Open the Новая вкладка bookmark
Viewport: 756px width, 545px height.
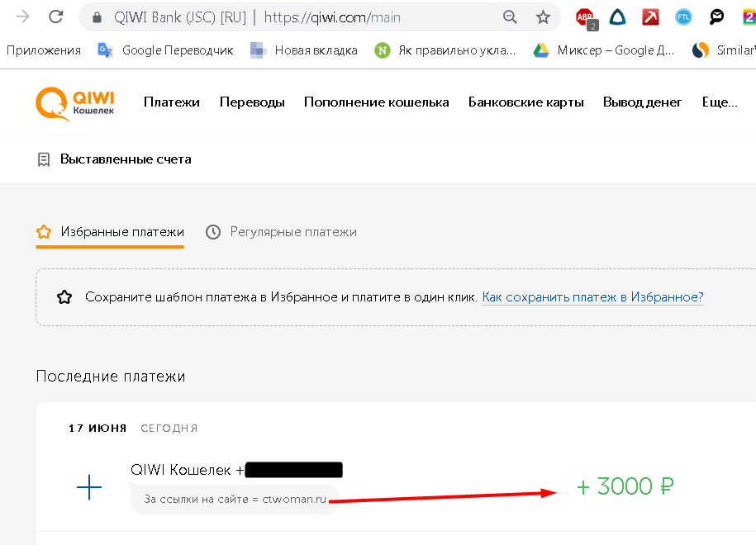pyautogui.click(x=304, y=50)
